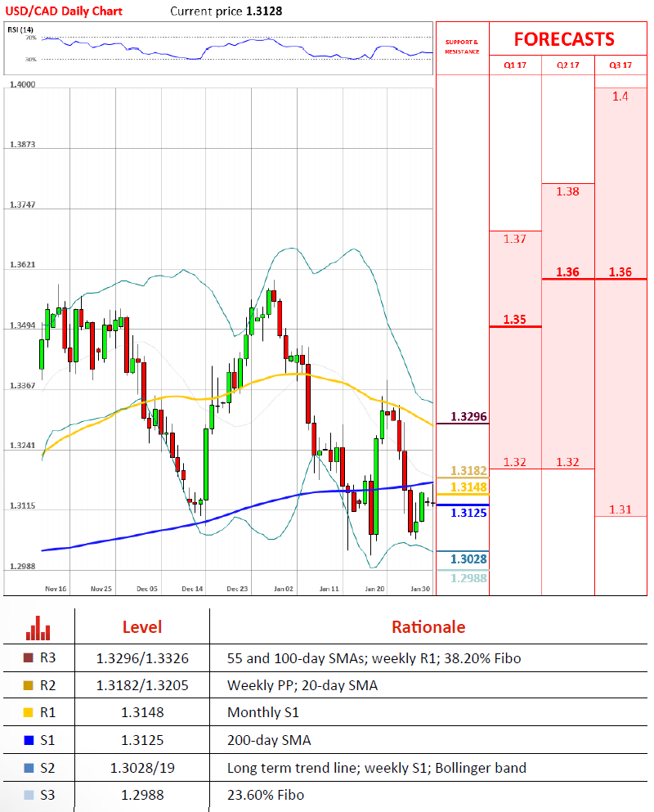
Task: Click the R1 yellow color swatch
Action: 29,712
